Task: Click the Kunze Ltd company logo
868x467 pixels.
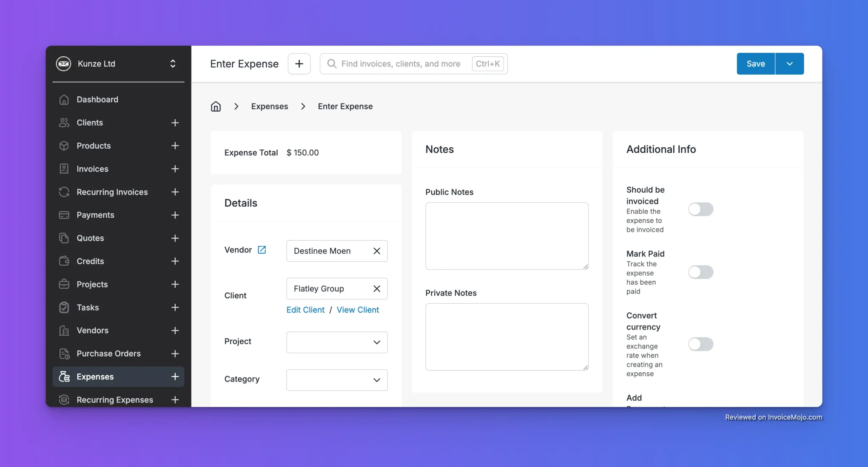Action: tap(63, 64)
